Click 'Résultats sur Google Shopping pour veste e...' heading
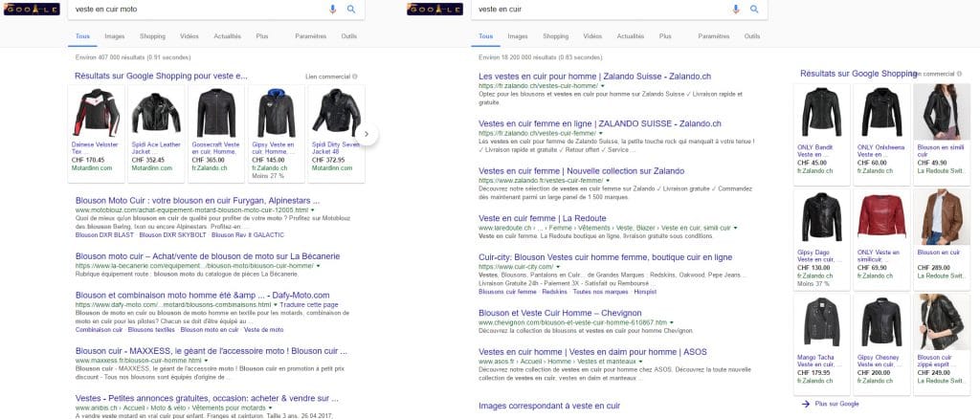 coord(161,77)
